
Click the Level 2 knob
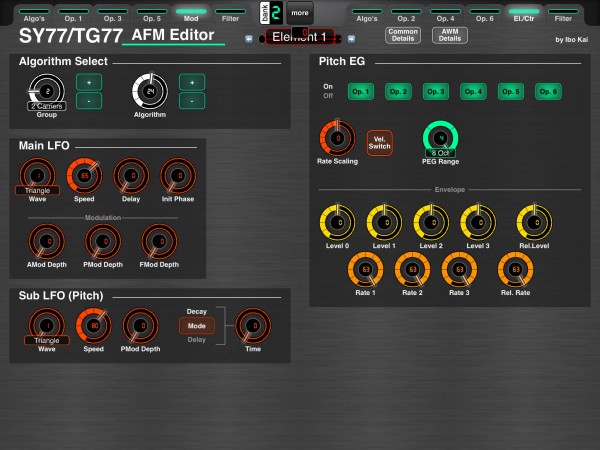tap(431, 222)
